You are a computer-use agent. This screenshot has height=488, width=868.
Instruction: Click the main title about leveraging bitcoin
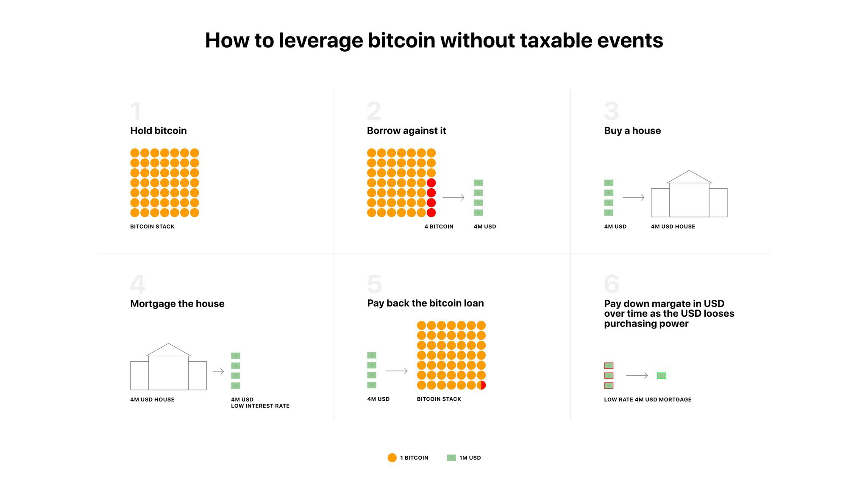pos(434,41)
